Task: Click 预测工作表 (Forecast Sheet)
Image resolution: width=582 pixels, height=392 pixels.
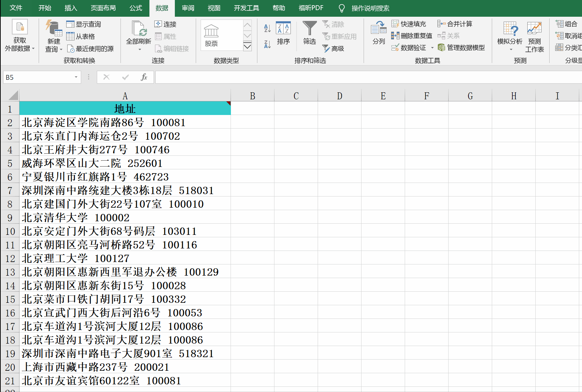Action: pyautogui.click(x=534, y=37)
